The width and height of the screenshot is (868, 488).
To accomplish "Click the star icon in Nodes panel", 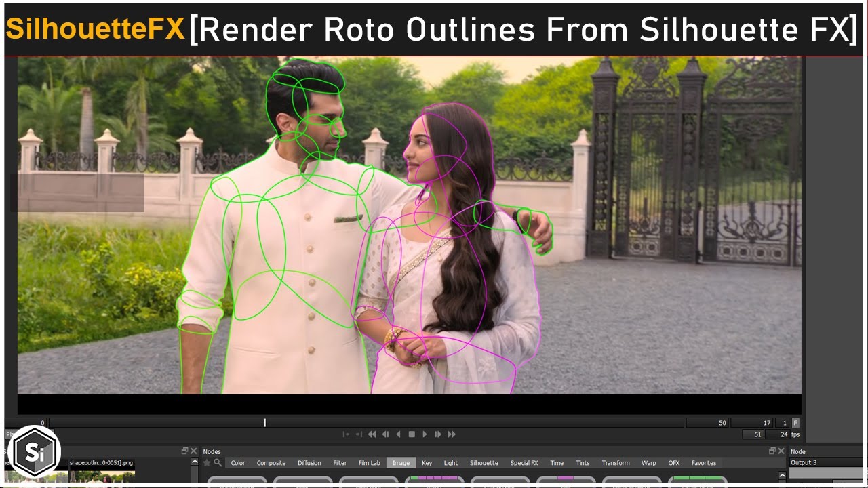I will coord(207,463).
